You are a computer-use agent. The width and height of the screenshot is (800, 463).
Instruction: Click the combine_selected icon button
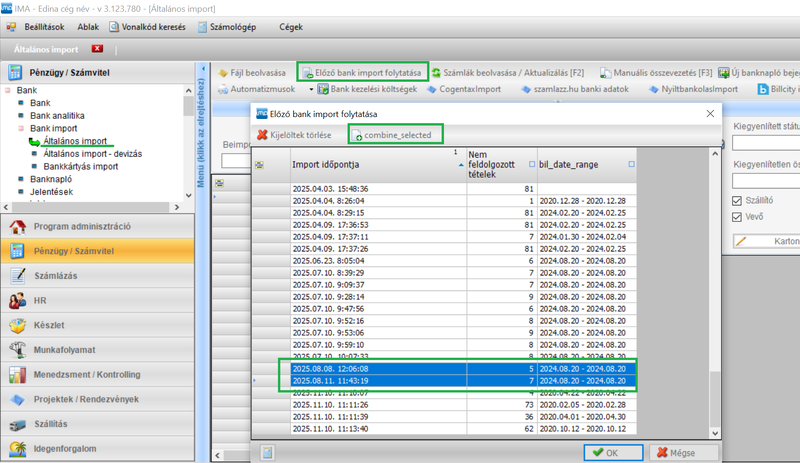pos(358,135)
